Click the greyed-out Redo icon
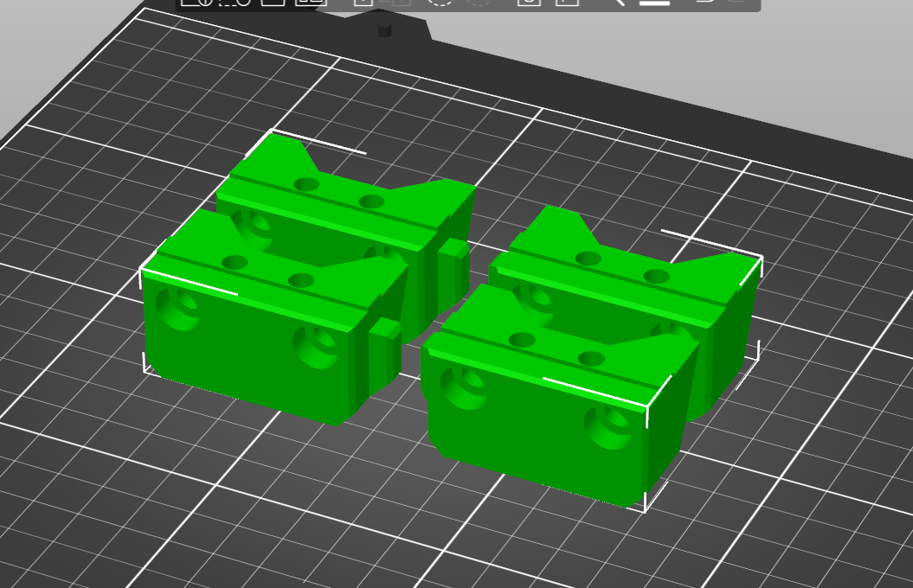The image size is (913, 588). point(736,2)
